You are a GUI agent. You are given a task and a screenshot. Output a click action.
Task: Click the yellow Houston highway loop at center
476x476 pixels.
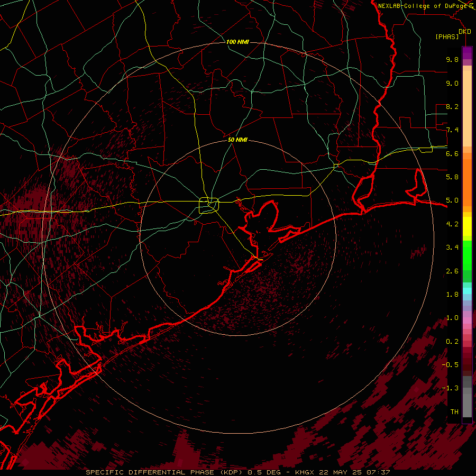click(209, 206)
